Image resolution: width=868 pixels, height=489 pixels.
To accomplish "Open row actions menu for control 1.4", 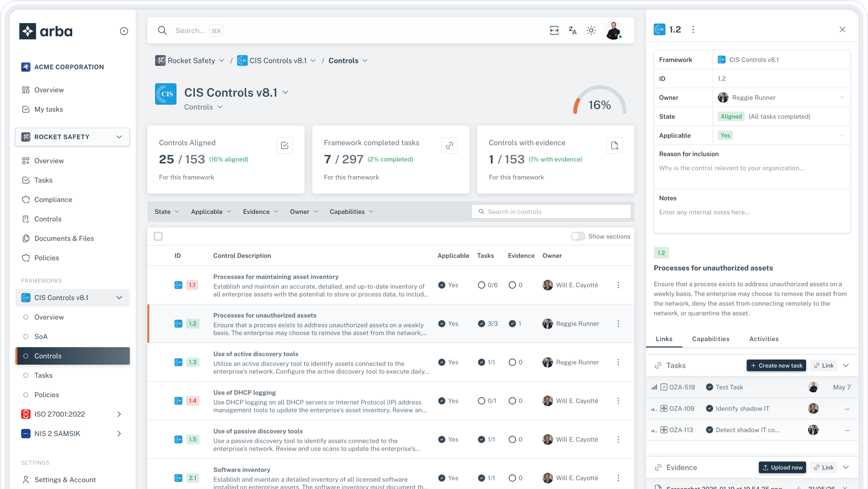I will pyautogui.click(x=618, y=401).
